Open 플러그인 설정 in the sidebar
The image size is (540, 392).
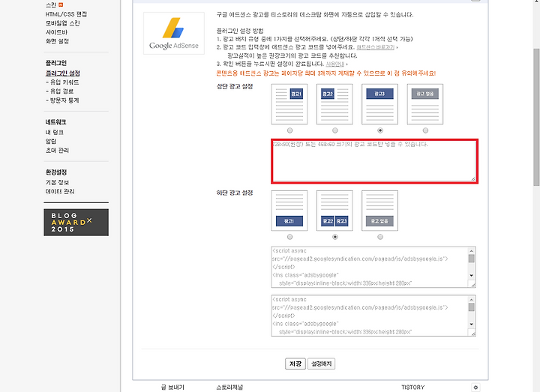[63, 73]
